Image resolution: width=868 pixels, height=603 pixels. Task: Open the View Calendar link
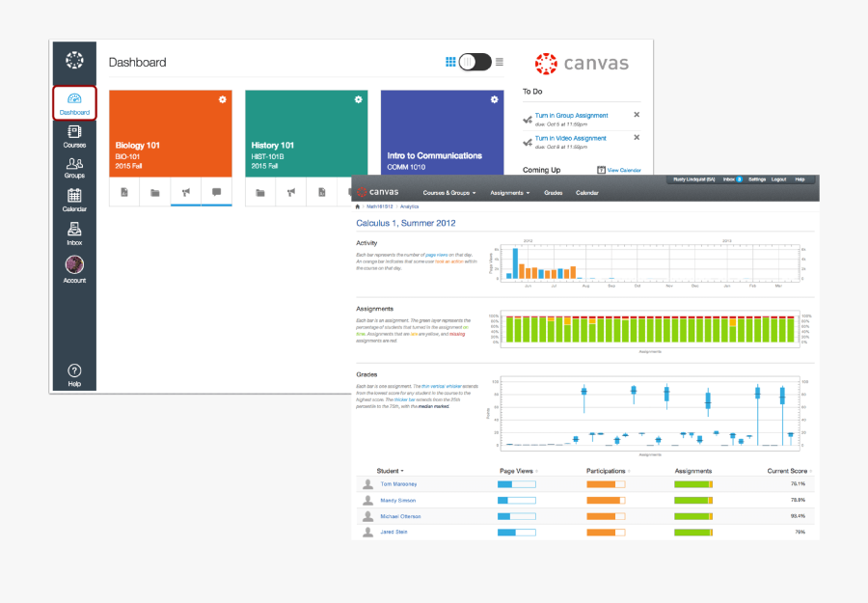pyautogui.click(x=619, y=170)
